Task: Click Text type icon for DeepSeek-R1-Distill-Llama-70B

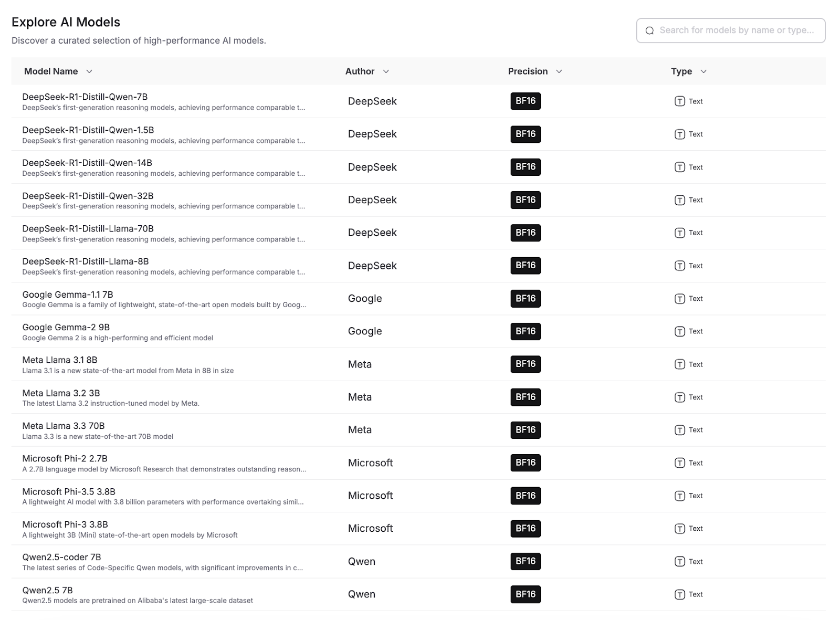Action: point(679,233)
